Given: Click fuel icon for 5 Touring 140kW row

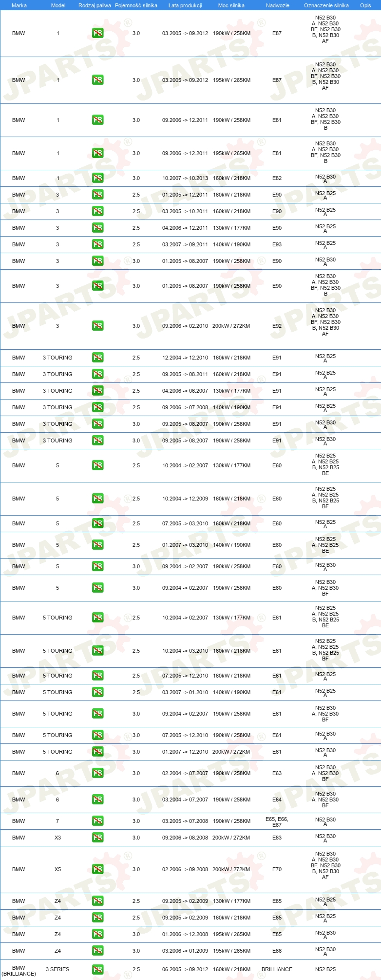Looking at the screenshot, I should pos(97,692).
